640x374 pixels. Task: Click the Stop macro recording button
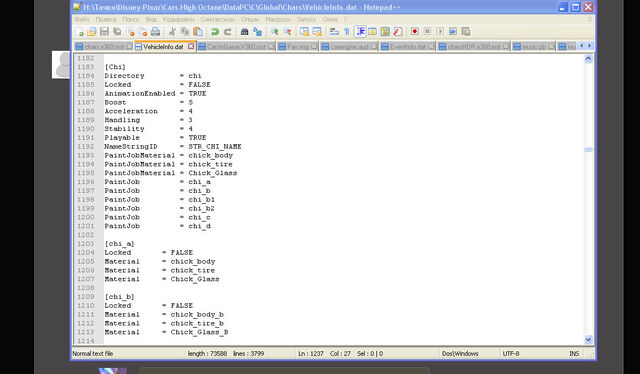pyautogui.click(x=427, y=31)
